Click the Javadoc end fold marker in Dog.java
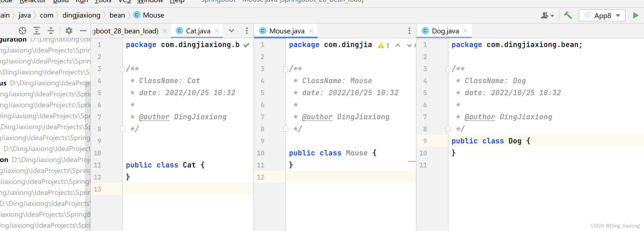This screenshot has height=231, width=644. pos(448,129)
